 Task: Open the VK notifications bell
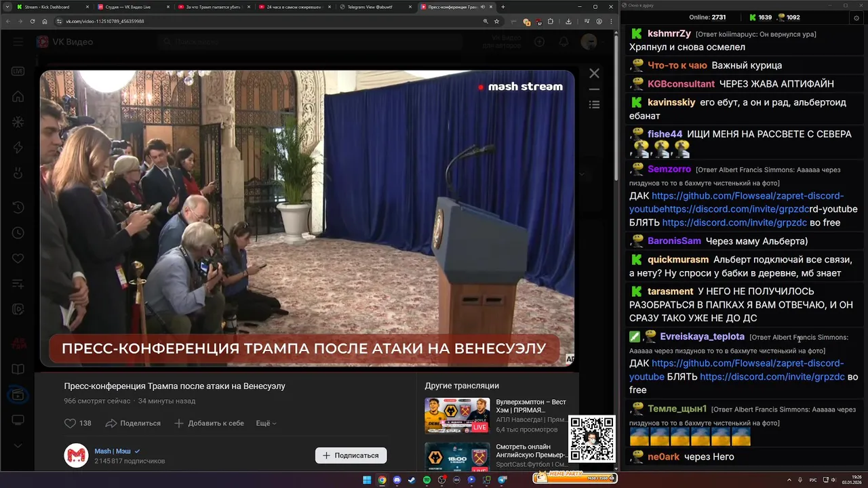(564, 42)
